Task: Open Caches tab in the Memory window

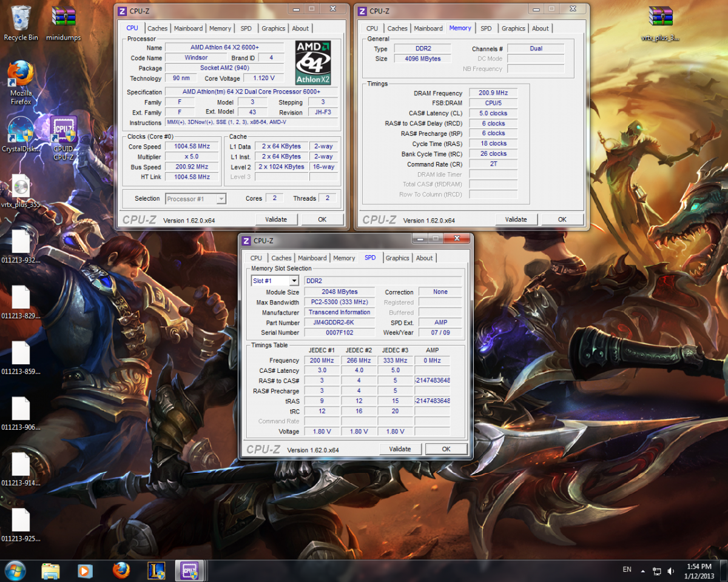Action: pos(397,28)
